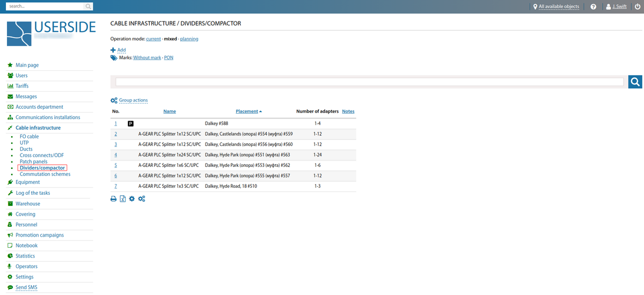Viewport: 644px width, 295px height.
Task: Click the USERSIDE logo
Action: pos(52,33)
